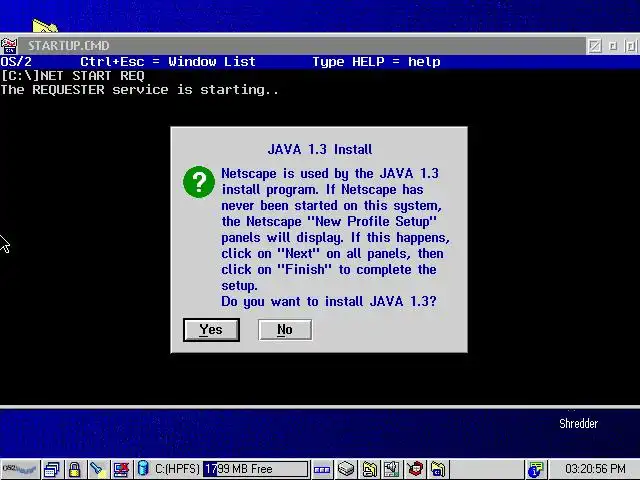Click the shutdown computer icon with red X

coord(121,469)
